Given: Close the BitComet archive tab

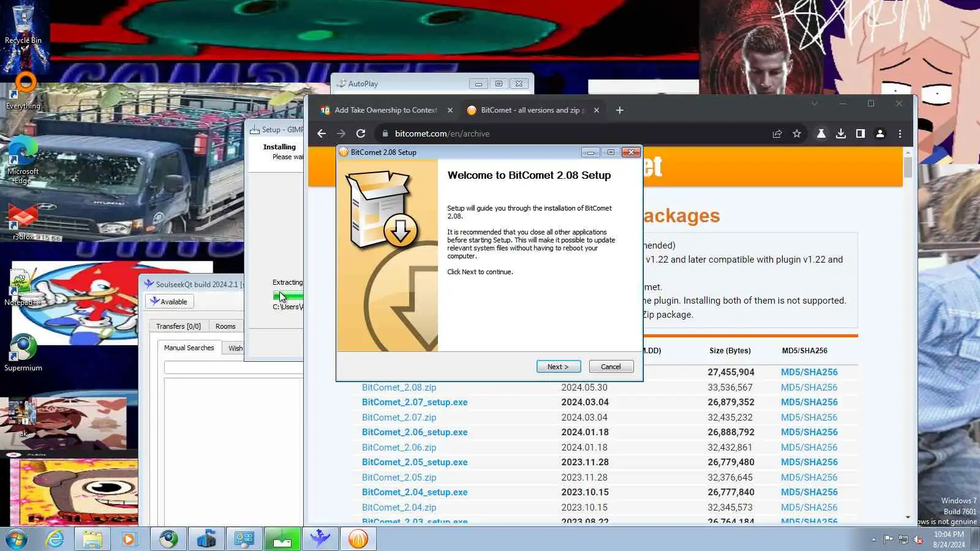Looking at the screenshot, I should click(x=597, y=110).
